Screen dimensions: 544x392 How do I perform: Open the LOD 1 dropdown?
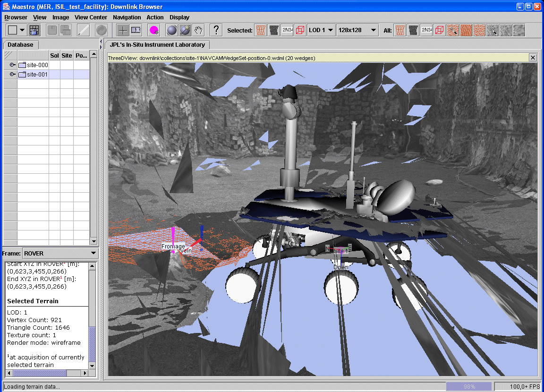321,30
